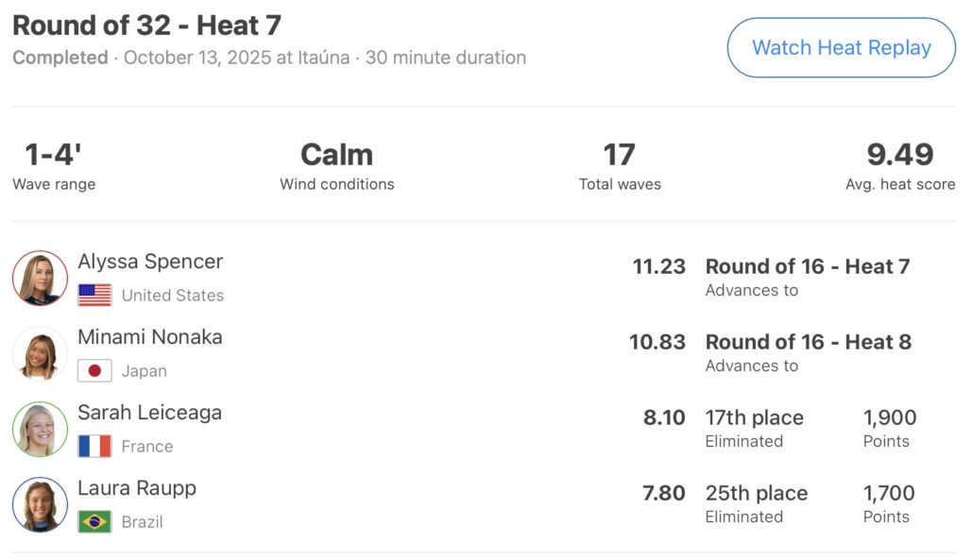Select Sarah Leiceaga's name
973x560 pixels.
150,413
